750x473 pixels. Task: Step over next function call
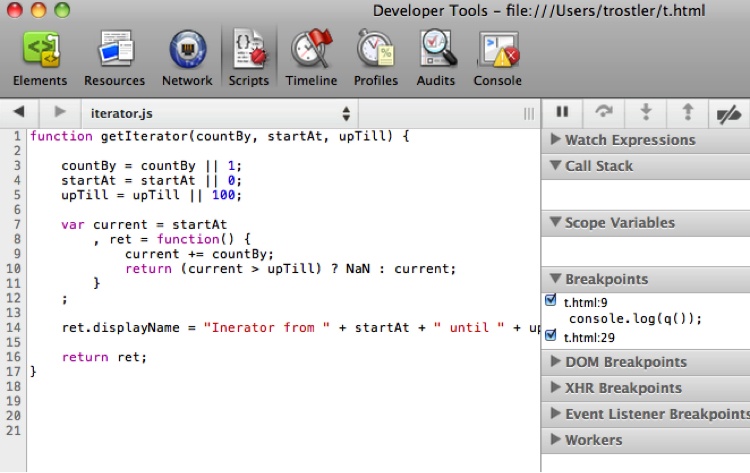click(604, 112)
